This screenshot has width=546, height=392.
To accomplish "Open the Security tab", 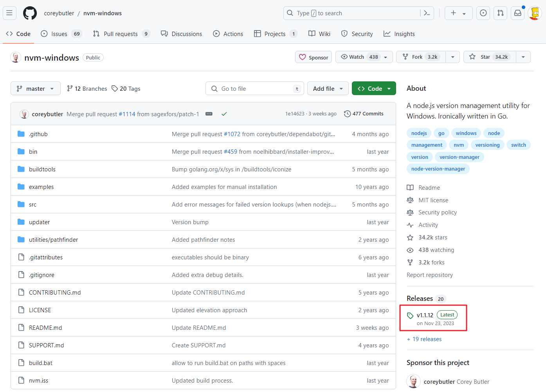I will [357, 34].
